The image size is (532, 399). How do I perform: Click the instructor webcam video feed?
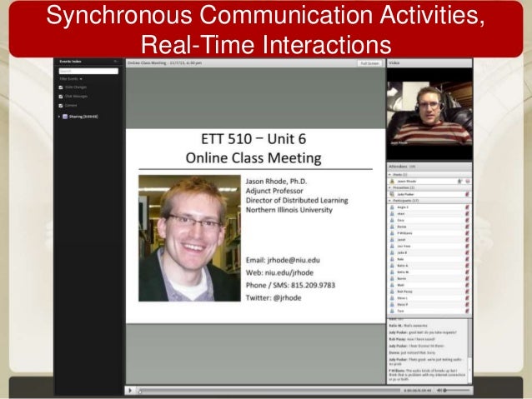click(x=429, y=113)
